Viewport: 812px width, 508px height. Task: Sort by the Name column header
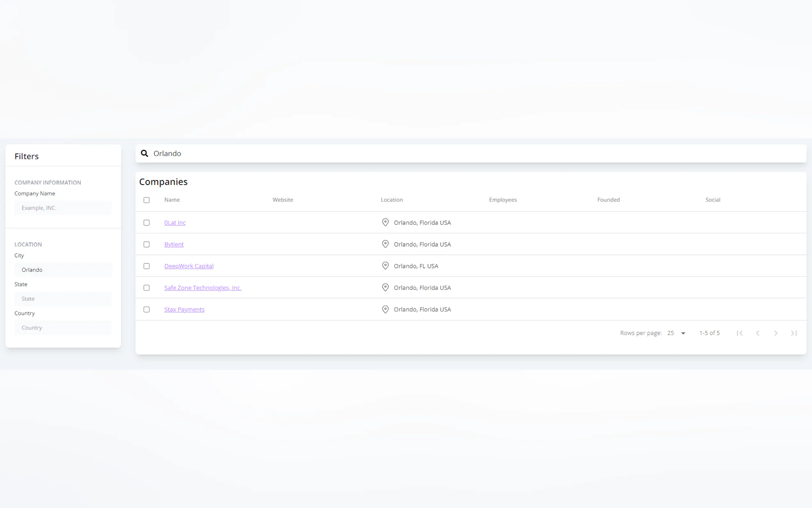[x=172, y=200]
